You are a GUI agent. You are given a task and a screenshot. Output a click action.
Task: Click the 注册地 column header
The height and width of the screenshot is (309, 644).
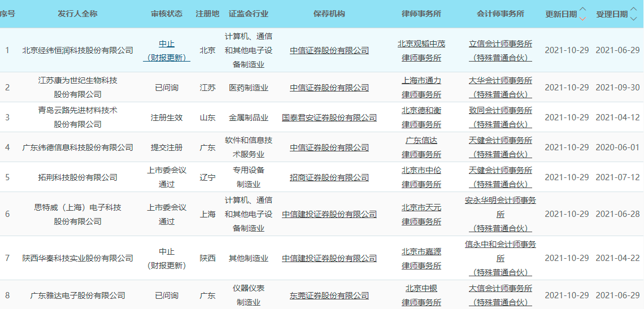coord(207,14)
